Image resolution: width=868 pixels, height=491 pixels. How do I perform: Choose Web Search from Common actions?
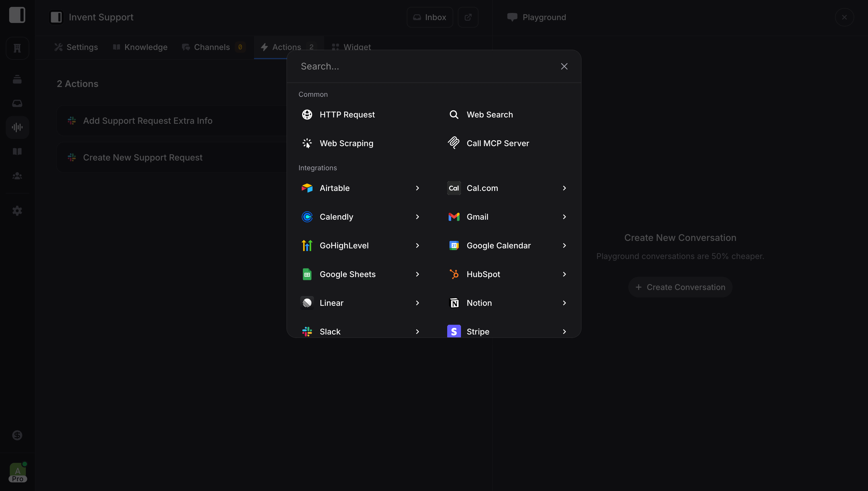[508, 115]
